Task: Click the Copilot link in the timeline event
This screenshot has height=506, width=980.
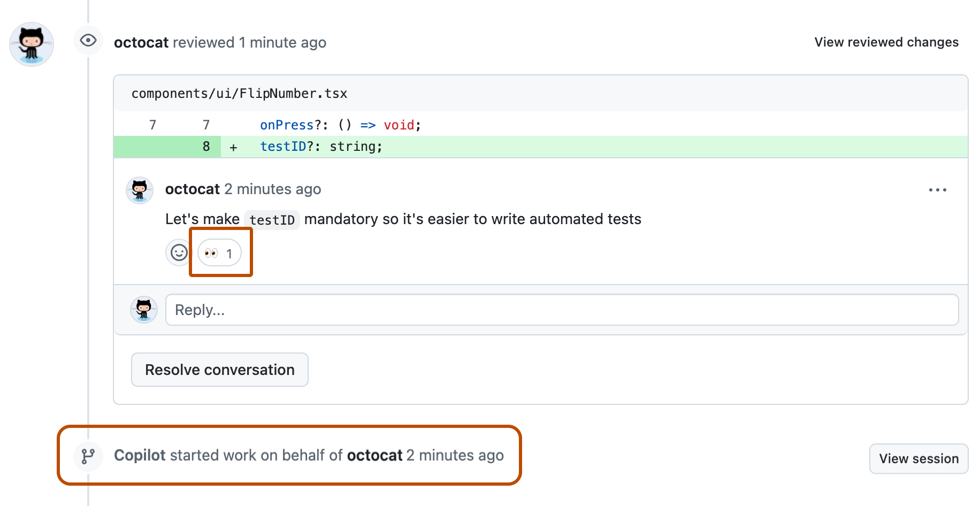Action: pos(140,455)
